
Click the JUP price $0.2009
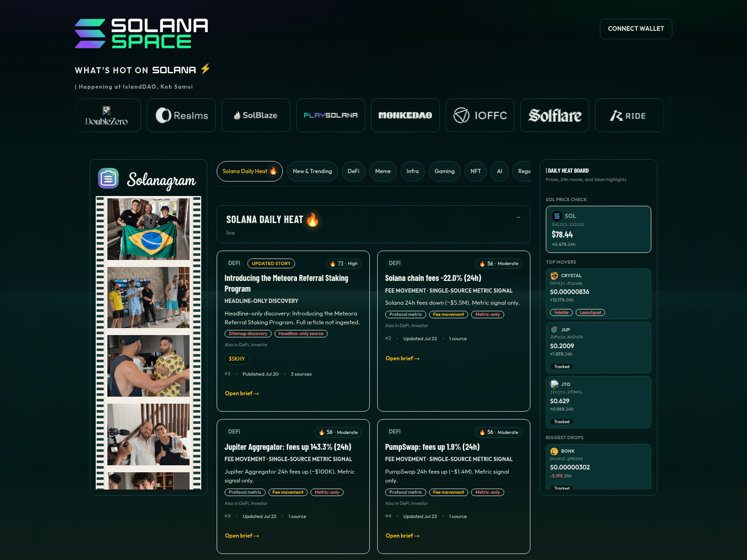(562, 346)
